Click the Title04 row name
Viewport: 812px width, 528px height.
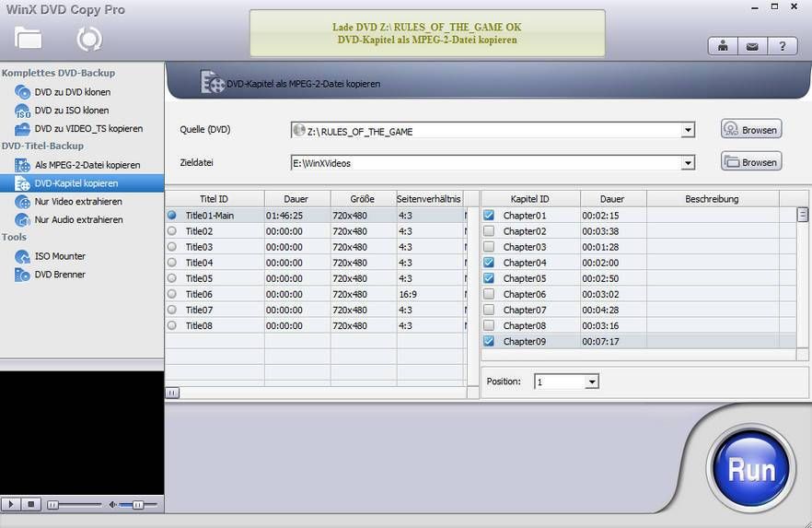(x=200, y=263)
